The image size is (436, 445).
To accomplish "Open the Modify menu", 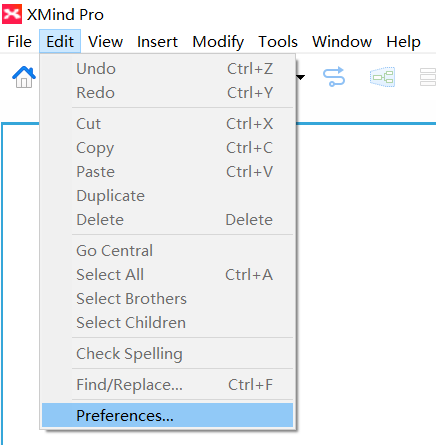I will tap(218, 42).
